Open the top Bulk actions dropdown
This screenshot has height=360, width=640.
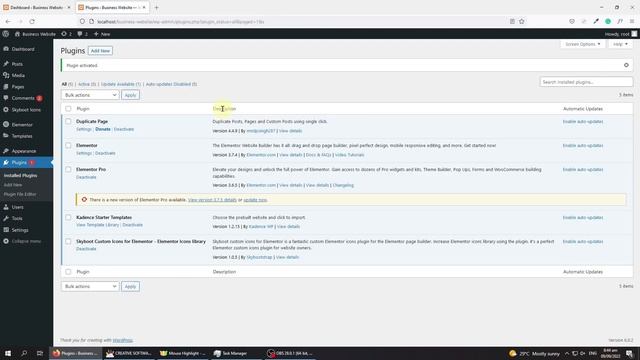tap(90, 95)
